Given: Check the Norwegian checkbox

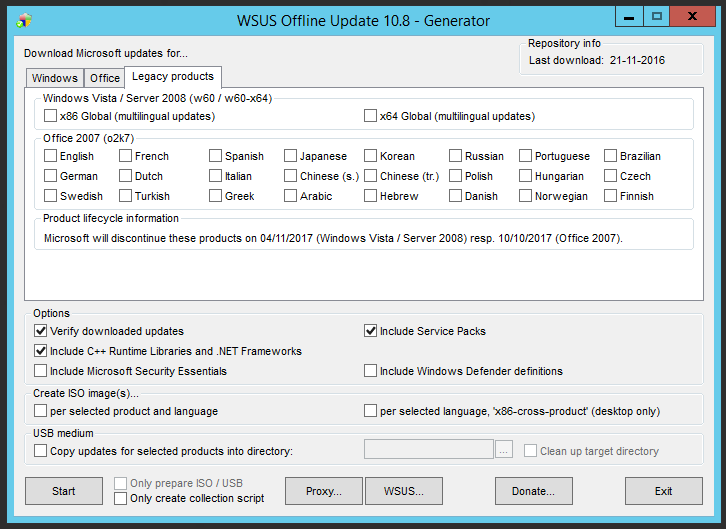Looking at the screenshot, I should pyautogui.click(x=525, y=196).
